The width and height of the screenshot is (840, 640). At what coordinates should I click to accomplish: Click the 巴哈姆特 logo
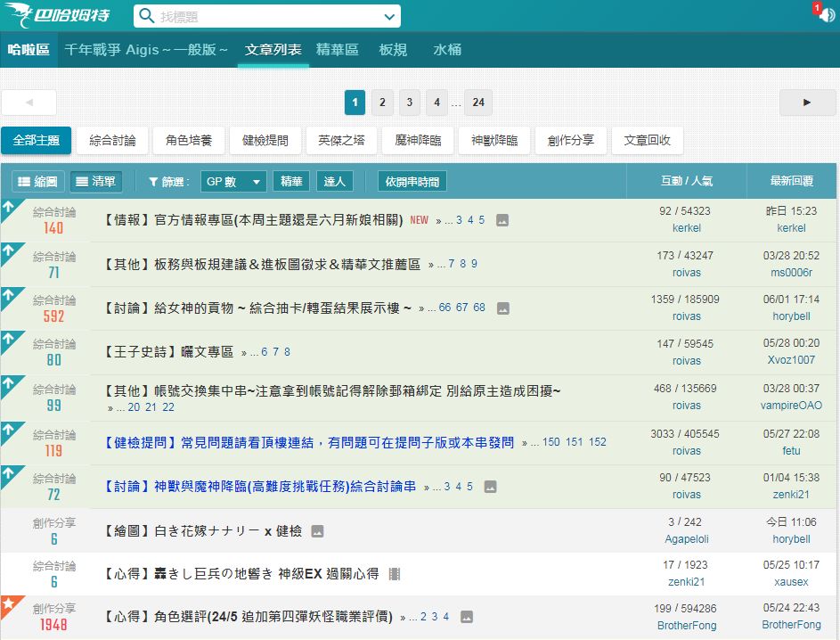64,16
